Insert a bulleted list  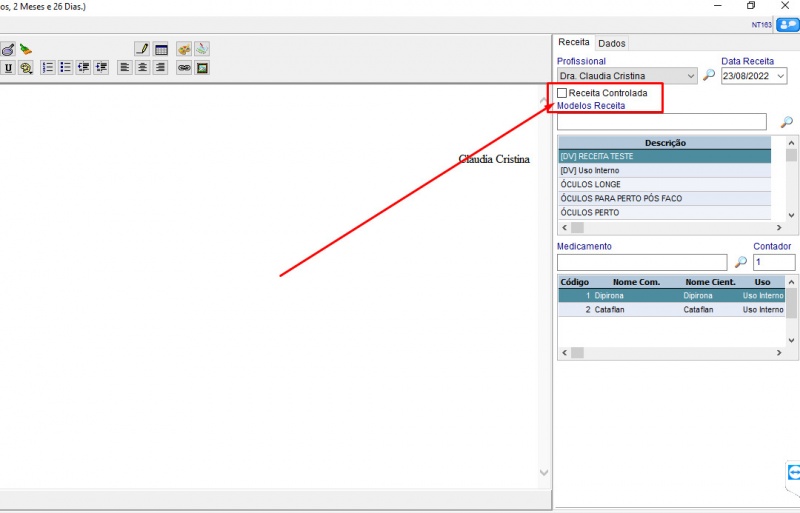pyautogui.click(x=65, y=68)
